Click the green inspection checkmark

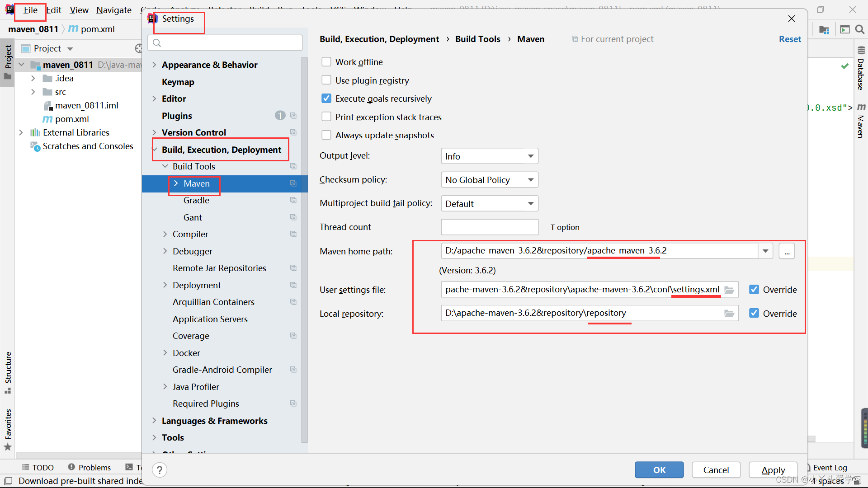click(x=844, y=66)
